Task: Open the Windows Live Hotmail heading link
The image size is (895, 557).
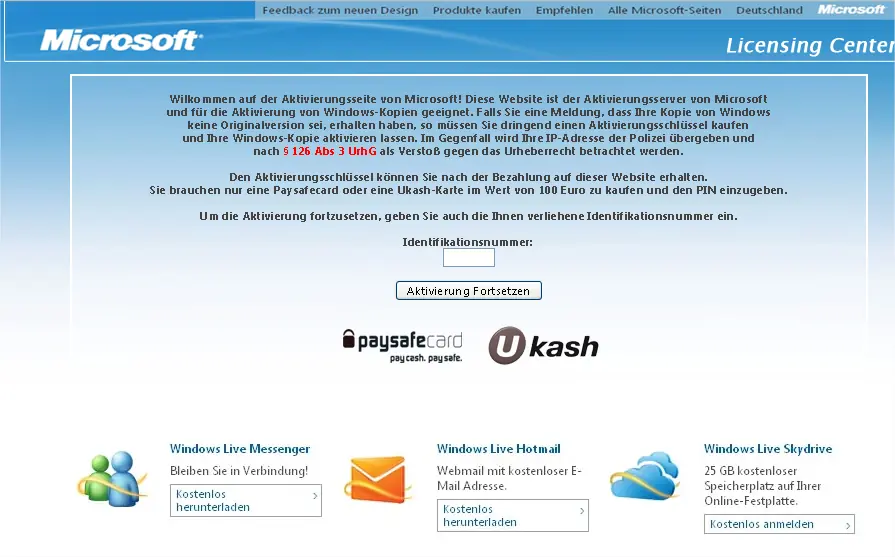Action: click(499, 449)
